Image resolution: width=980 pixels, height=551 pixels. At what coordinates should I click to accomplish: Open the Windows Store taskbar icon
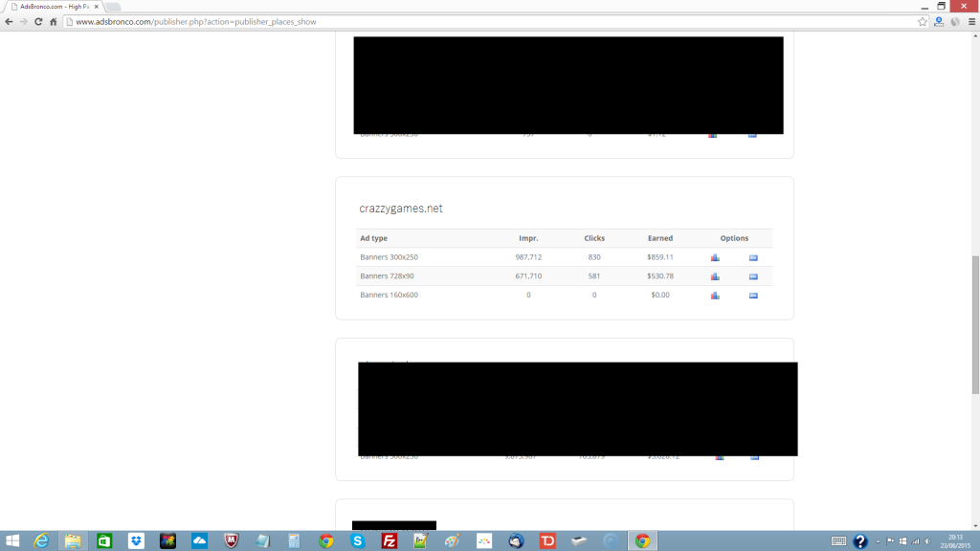click(104, 541)
